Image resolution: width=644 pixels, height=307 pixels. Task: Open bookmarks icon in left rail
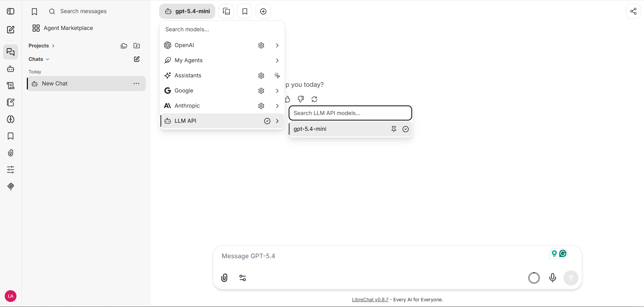11,136
